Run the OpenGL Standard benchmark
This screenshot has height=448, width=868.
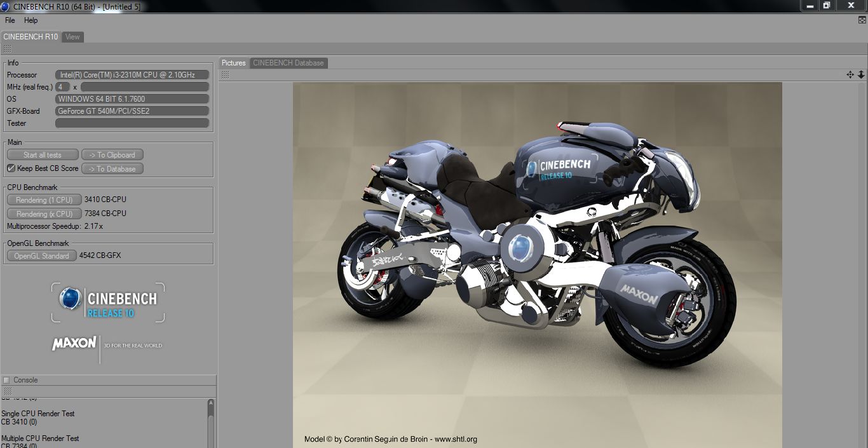pos(42,255)
